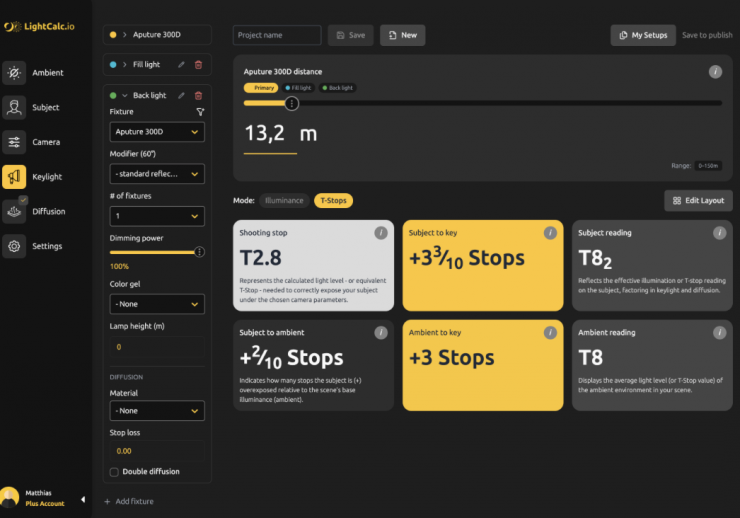Expand the Aputure 300D fixture row
The image size is (740, 518).
125,35
